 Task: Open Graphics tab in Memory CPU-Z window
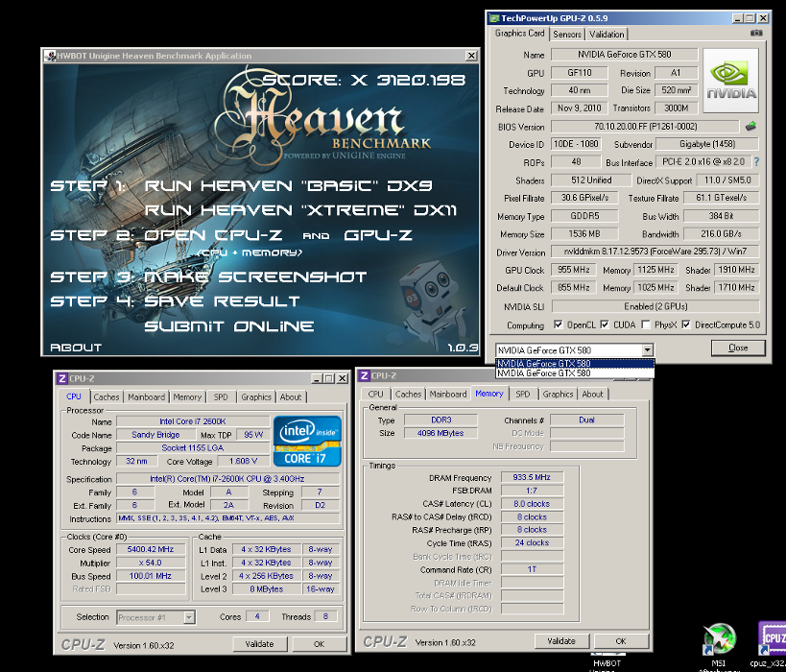click(x=558, y=395)
